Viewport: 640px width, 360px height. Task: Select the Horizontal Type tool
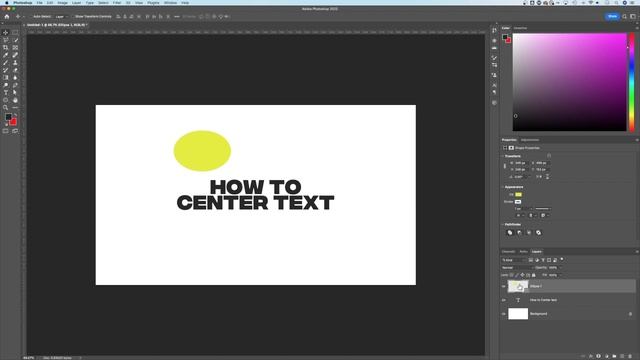click(5, 93)
